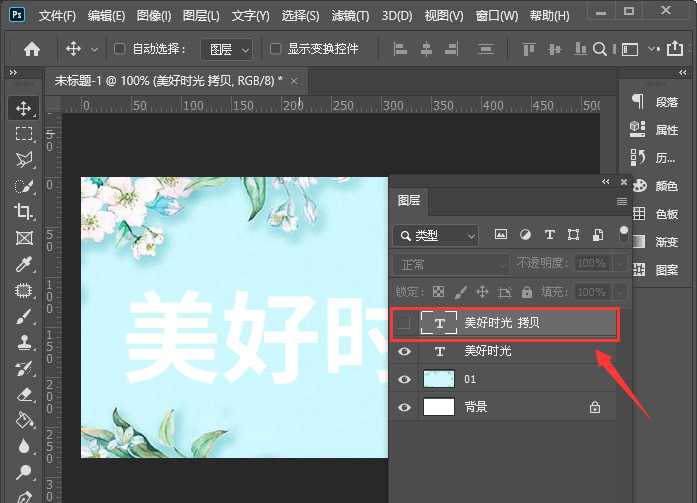Select the 01 layer thumbnail
The height and width of the screenshot is (503, 697).
click(x=439, y=379)
